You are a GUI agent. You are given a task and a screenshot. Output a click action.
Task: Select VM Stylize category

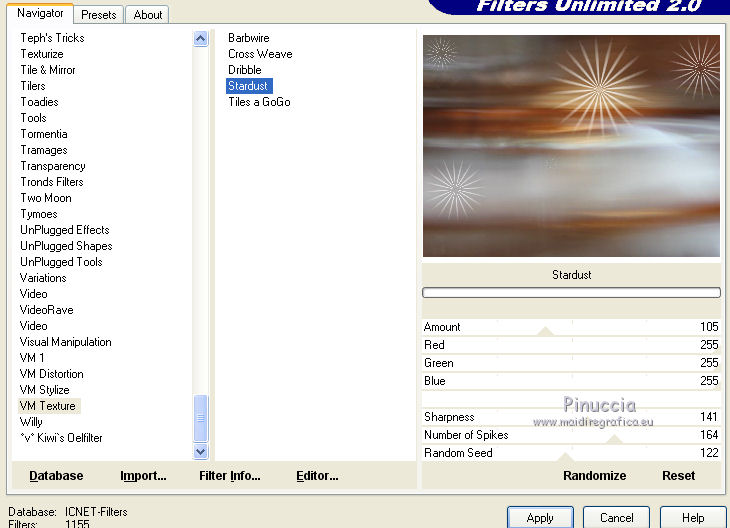coord(44,390)
